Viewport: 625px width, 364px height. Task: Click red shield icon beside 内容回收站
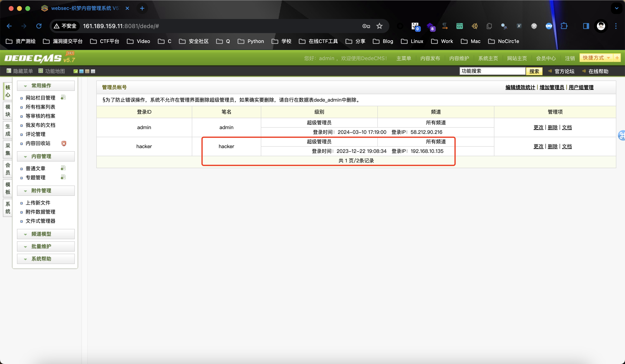point(64,143)
